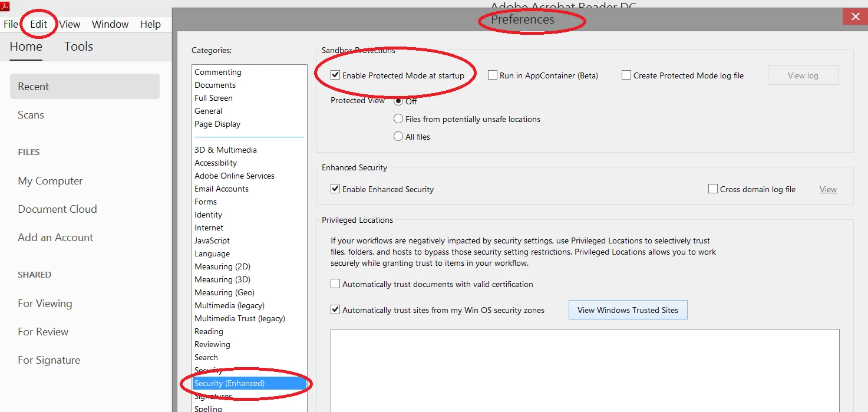Select Identity category
Viewport: 868px width, 412px height.
(209, 215)
